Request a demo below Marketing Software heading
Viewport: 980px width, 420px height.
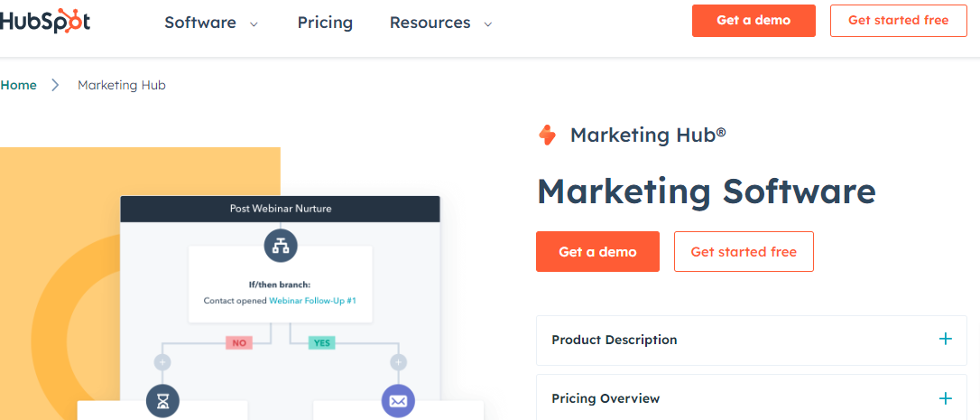[x=597, y=252]
